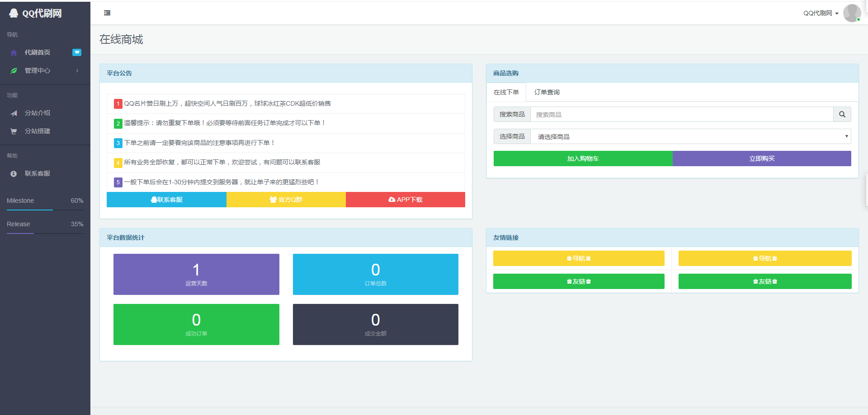Click the paper plane icon for 分站介绍
The height and width of the screenshot is (415, 868).
pyautogui.click(x=14, y=113)
